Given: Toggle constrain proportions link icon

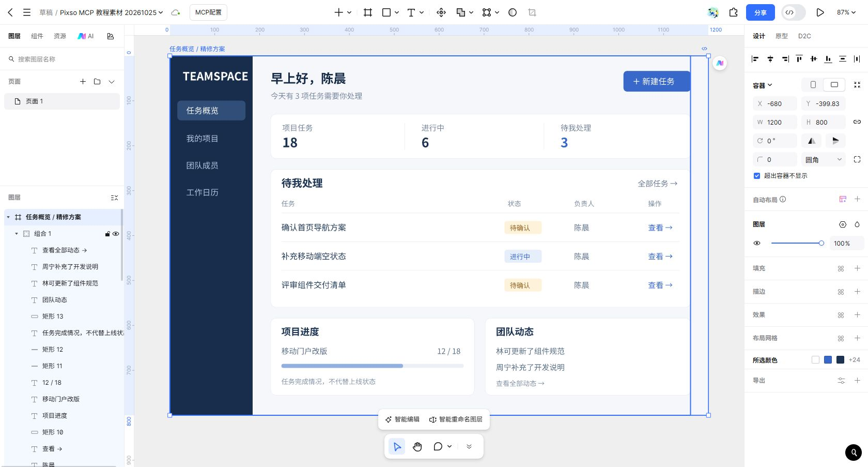Looking at the screenshot, I should pyautogui.click(x=857, y=122).
